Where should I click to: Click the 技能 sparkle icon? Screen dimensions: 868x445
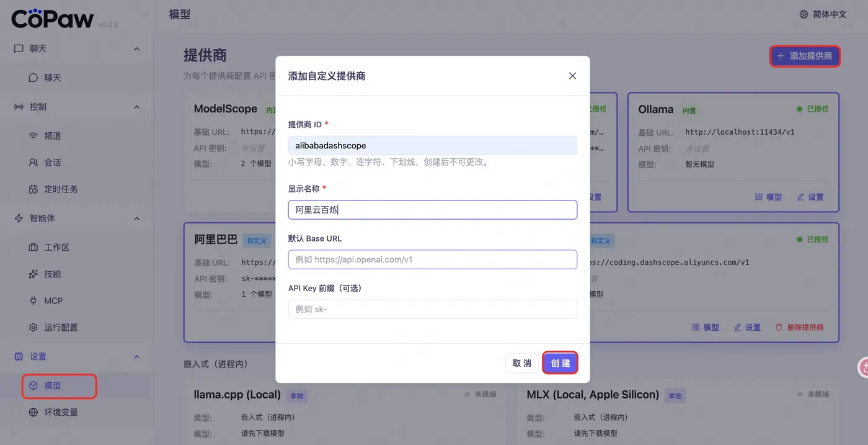coord(33,274)
